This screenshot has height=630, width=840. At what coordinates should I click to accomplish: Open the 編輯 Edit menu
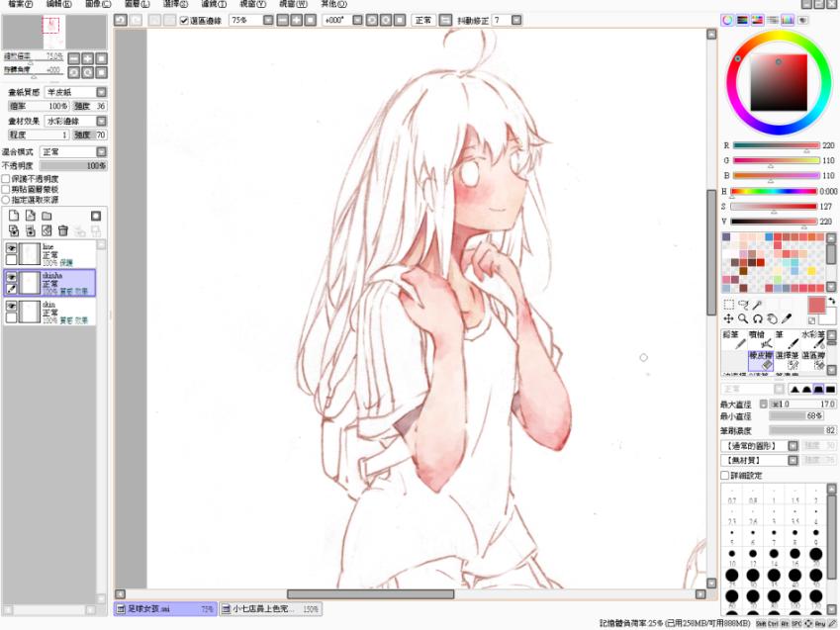pyautogui.click(x=59, y=4)
